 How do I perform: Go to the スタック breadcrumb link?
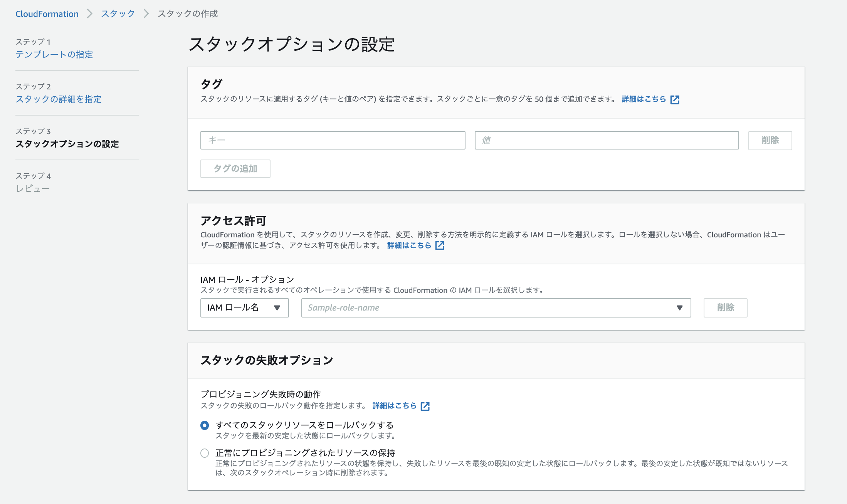coord(118,14)
